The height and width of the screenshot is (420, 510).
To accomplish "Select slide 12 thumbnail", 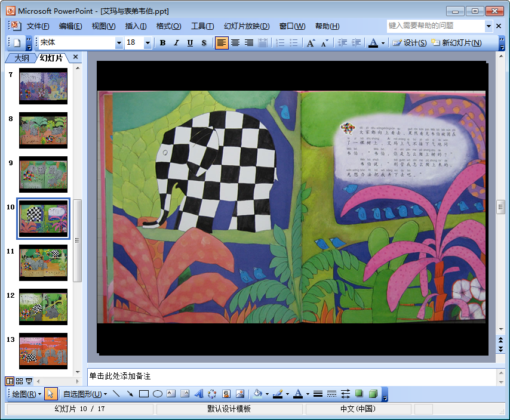I will (x=43, y=307).
